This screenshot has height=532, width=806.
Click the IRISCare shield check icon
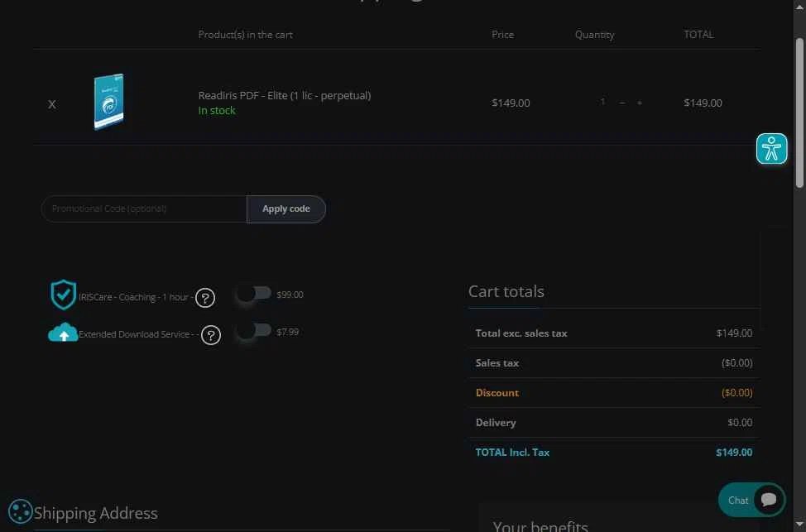63,295
